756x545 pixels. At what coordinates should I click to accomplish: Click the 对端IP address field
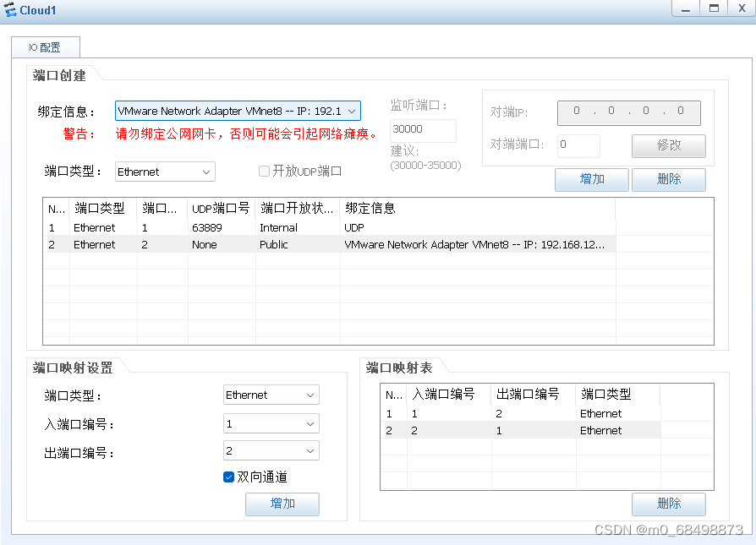628,112
